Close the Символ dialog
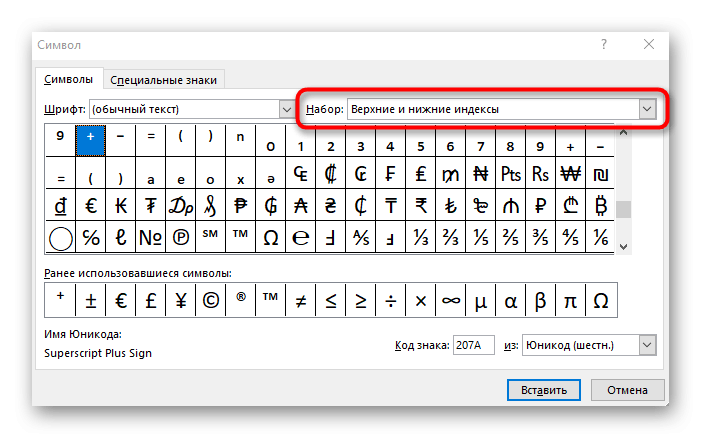Screen dimensions: 701x438 coord(649,44)
